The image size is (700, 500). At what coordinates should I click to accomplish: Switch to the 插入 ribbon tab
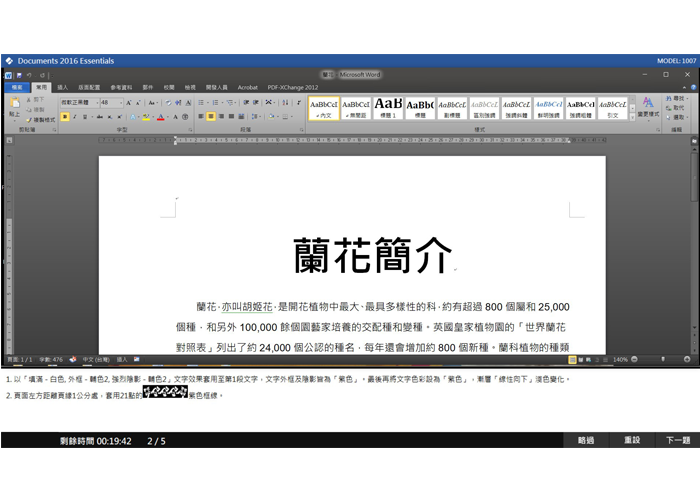[x=62, y=87]
